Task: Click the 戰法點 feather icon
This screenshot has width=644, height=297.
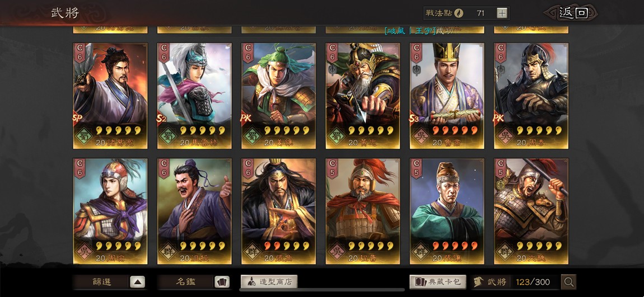Action: [459, 13]
